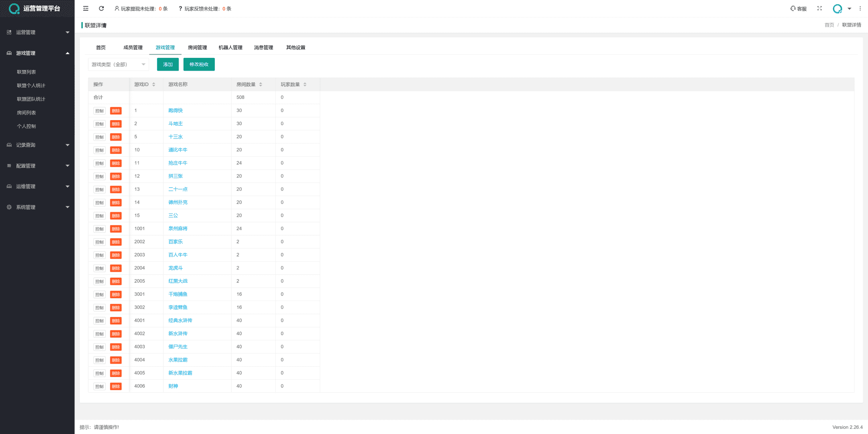Viewport: 868px width, 434px height.
Task: Sort by 房间数量 column arrows
Action: pyautogui.click(x=261, y=84)
